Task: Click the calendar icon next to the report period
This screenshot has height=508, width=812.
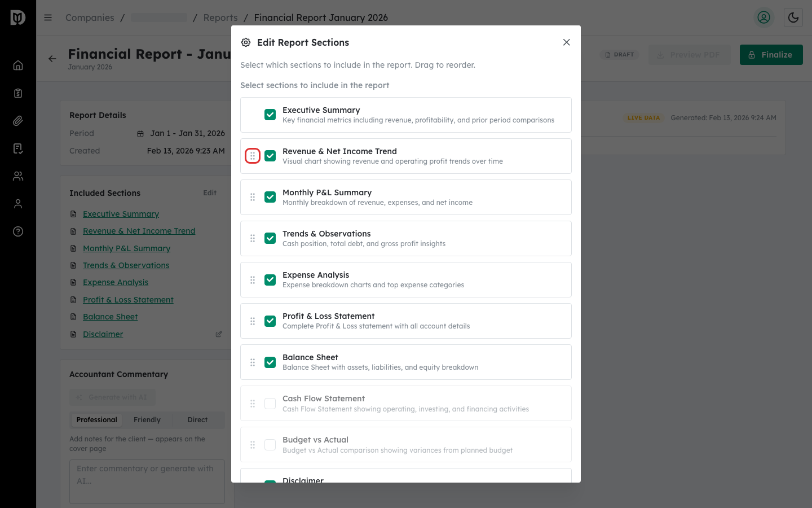Action: (140, 133)
